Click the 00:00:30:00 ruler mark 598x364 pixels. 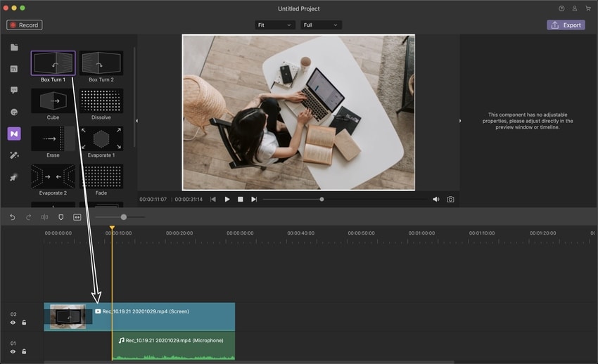(x=240, y=233)
